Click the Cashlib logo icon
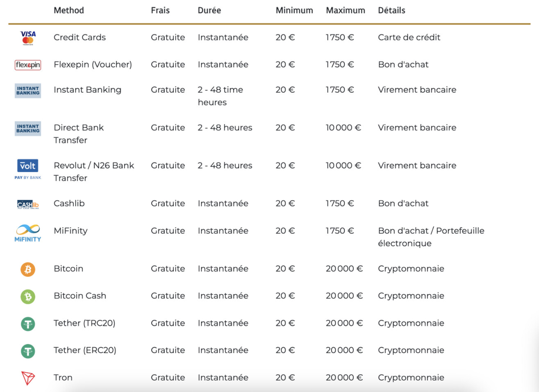Image resolution: width=539 pixels, height=392 pixels. [28, 204]
